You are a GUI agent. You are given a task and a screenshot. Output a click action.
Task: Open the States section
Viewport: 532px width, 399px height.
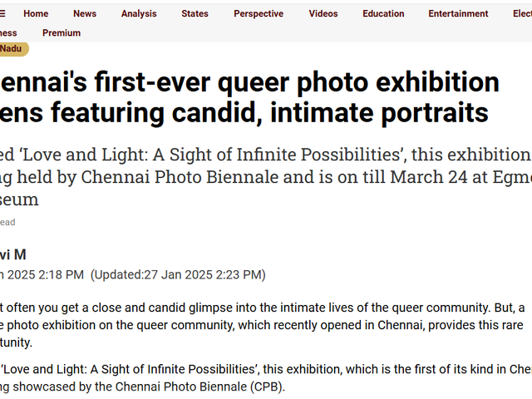[195, 14]
